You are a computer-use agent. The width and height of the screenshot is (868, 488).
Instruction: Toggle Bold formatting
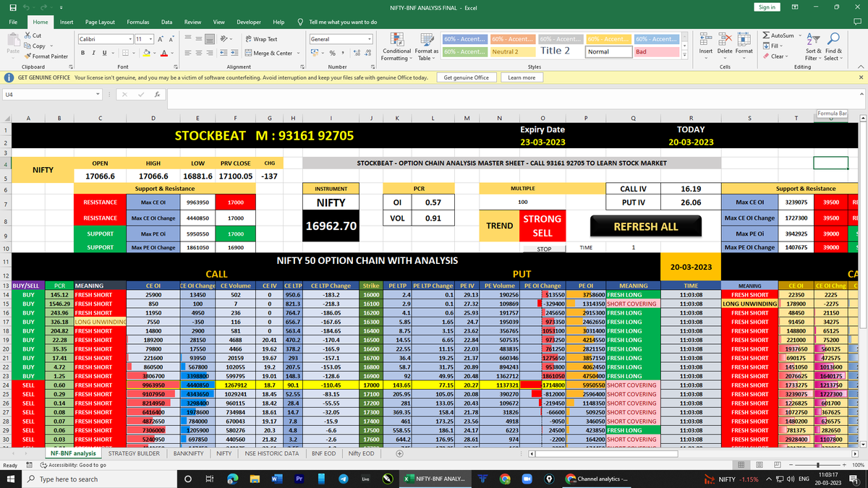tap(83, 53)
